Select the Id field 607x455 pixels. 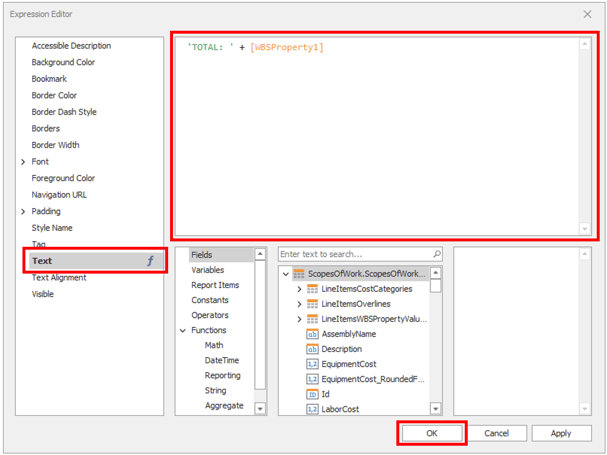[326, 394]
